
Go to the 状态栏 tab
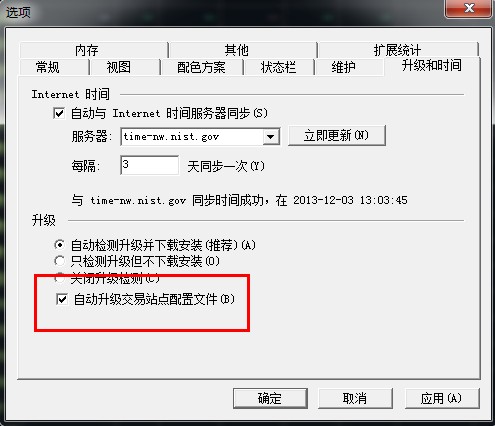[279, 67]
